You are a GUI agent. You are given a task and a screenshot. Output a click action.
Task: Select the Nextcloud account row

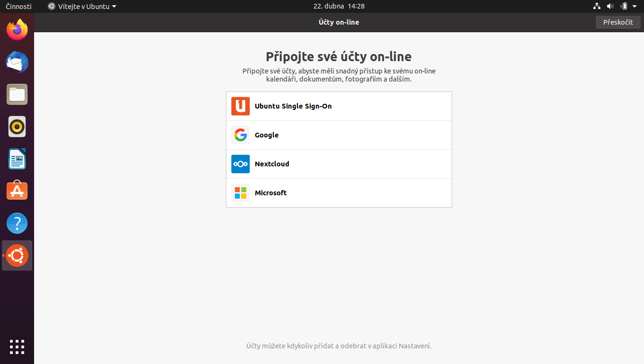339,164
